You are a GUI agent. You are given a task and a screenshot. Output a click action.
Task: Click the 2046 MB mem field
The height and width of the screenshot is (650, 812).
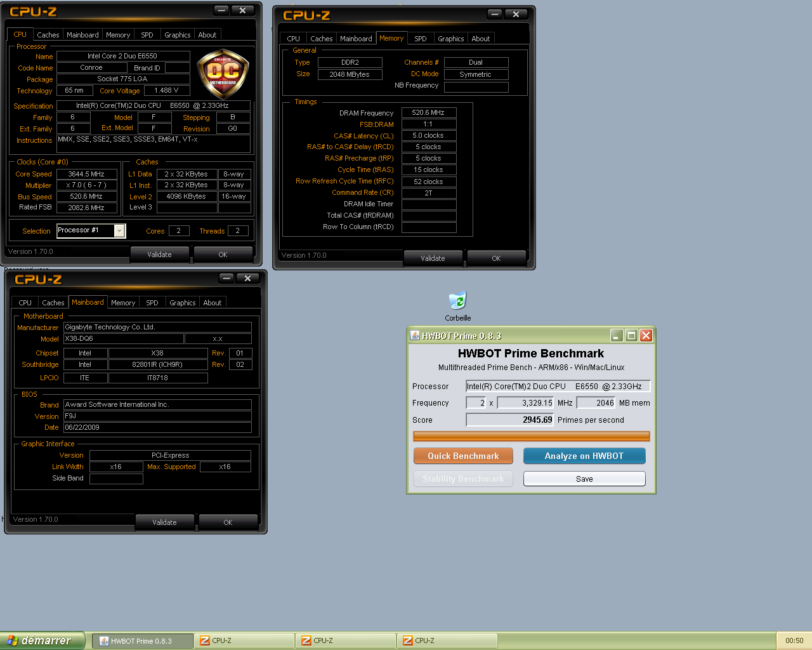coord(596,402)
